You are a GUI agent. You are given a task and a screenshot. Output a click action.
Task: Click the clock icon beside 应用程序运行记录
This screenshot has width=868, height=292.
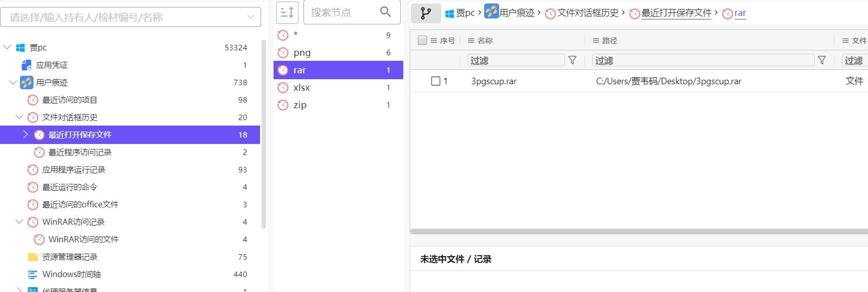pos(33,169)
